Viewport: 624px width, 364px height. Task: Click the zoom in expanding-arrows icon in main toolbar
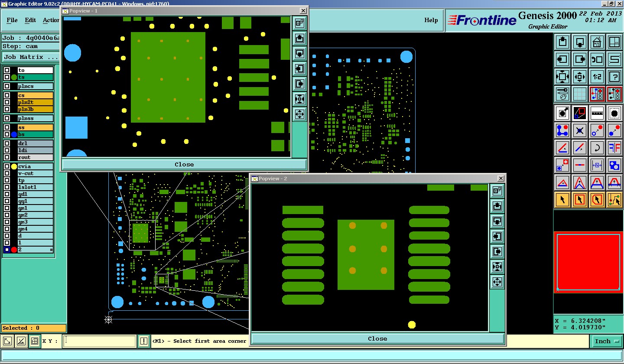(x=562, y=77)
